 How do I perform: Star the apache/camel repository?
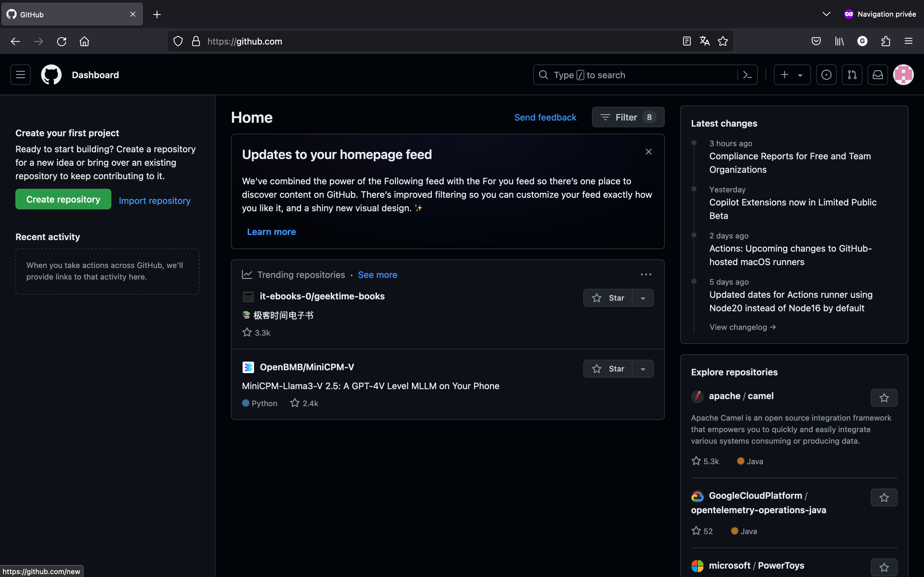[884, 398]
